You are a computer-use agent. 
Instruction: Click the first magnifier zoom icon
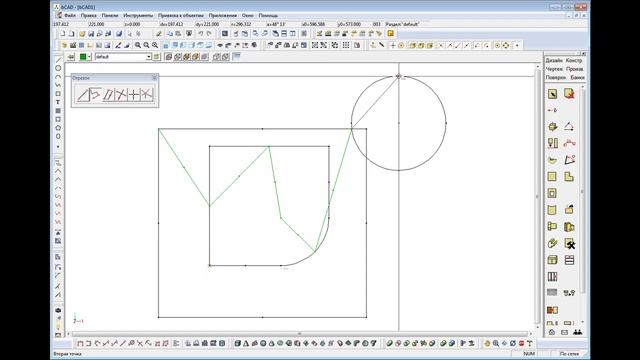(138, 45)
